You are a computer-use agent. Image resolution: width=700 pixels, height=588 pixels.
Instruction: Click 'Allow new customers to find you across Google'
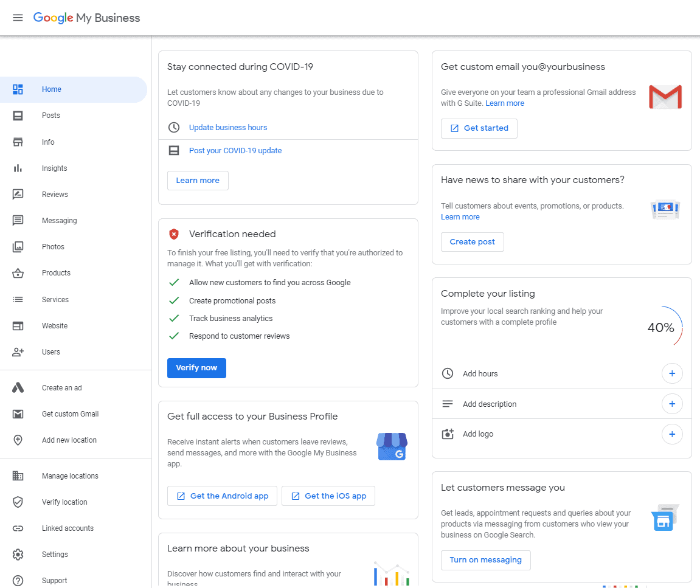[x=269, y=283]
